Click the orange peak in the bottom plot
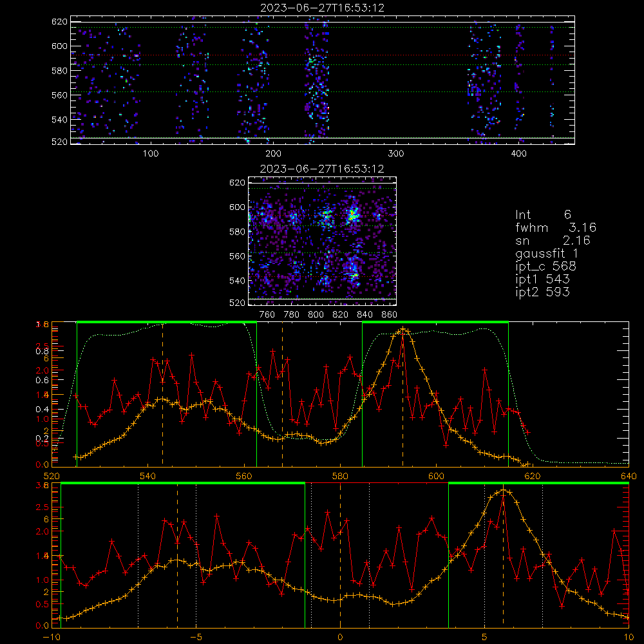The image size is (644, 644). click(x=503, y=490)
